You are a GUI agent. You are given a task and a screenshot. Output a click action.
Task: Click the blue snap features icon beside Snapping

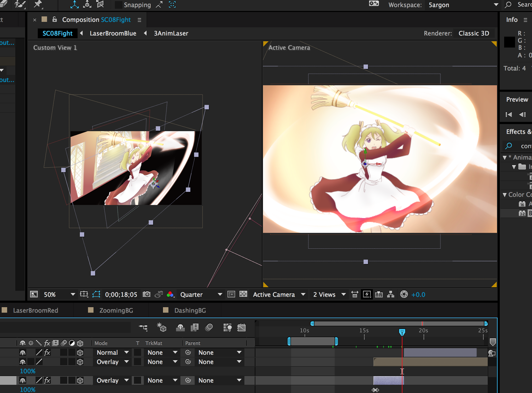tap(172, 5)
